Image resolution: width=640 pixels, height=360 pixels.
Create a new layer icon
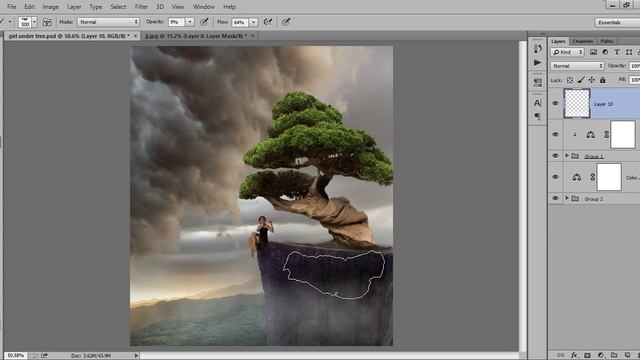tap(627, 355)
